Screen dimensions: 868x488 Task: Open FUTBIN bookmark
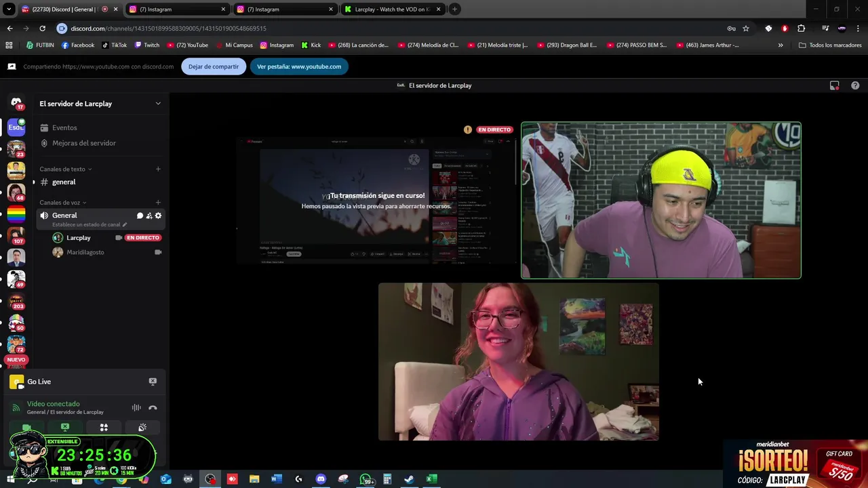click(x=40, y=45)
